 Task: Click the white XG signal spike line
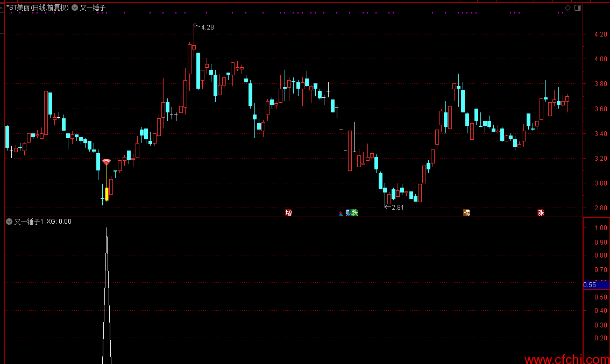point(107,296)
